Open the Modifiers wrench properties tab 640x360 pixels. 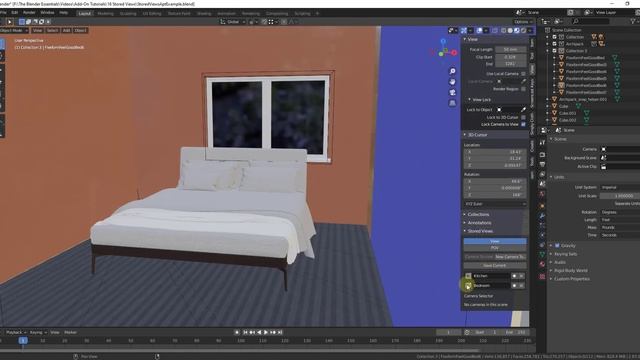tap(542, 215)
